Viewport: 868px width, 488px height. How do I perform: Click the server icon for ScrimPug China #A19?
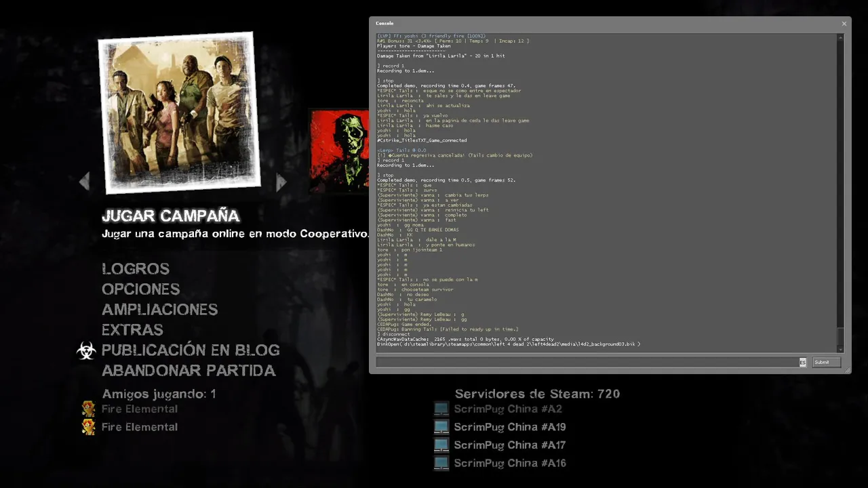tap(441, 427)
